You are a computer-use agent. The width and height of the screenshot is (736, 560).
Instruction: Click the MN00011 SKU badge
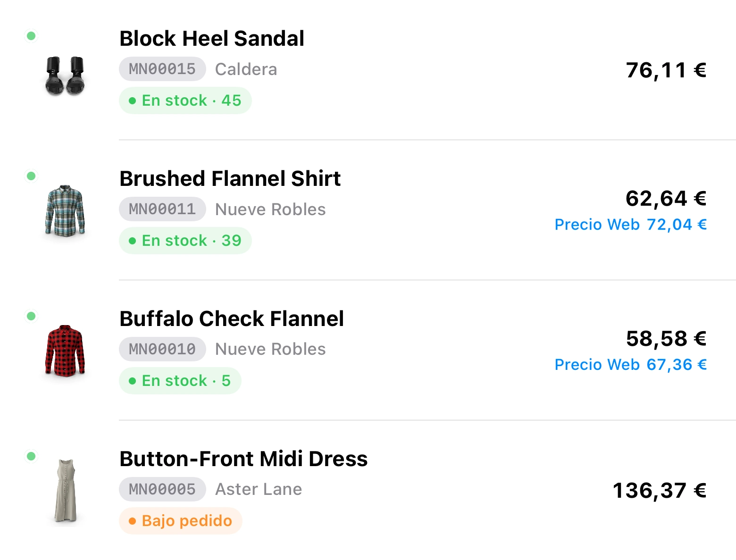[x=162, y=209]
